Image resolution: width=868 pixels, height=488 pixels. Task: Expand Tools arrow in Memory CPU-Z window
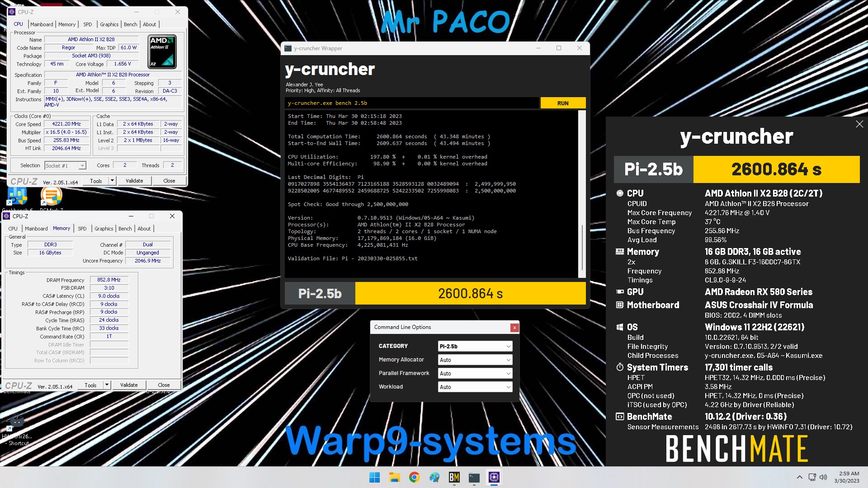(x=107, y=385)
